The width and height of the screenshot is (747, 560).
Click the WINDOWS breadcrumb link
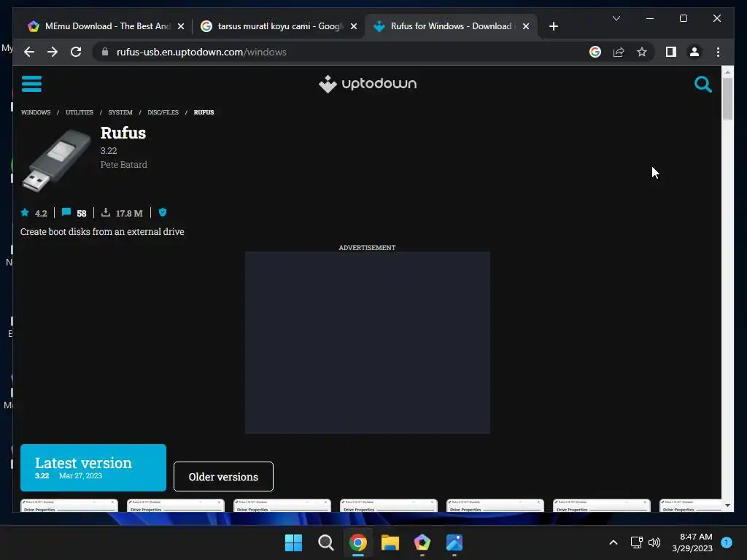(36, 112)
